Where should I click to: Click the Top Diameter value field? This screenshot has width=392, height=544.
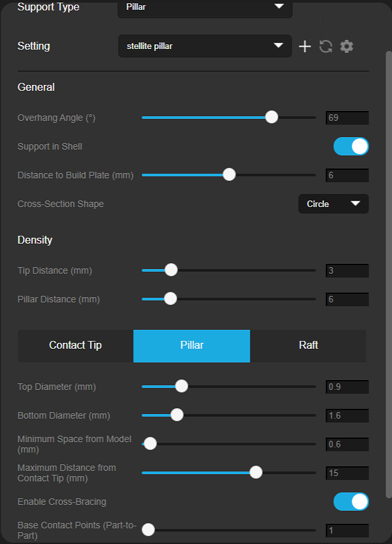[347, 387]
